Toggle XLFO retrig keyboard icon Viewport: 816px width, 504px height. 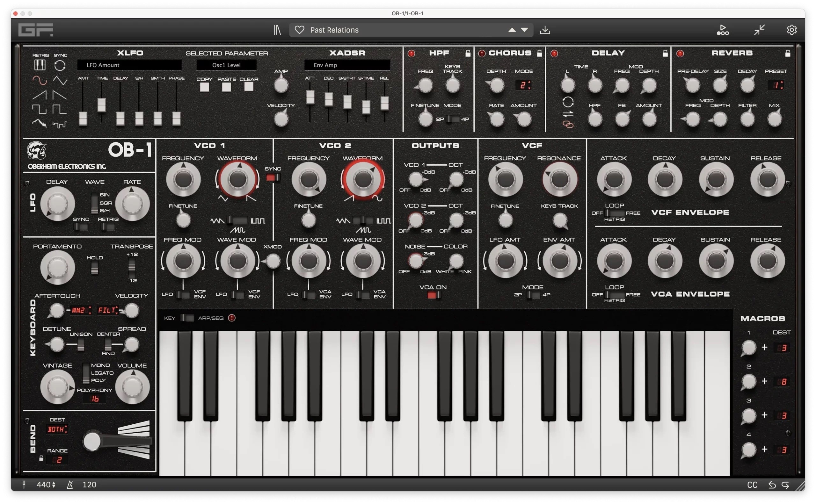tap(40, 65)
